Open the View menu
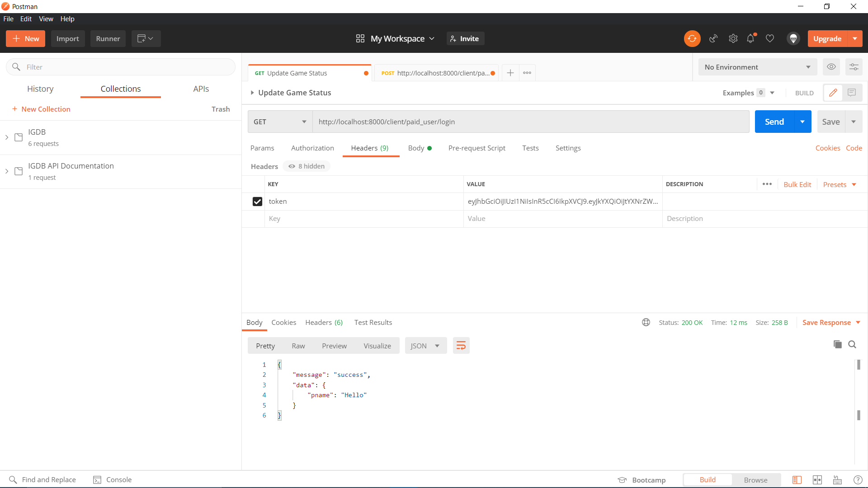Viewport: 868px width, 488px height. click(x=46, y=19)
